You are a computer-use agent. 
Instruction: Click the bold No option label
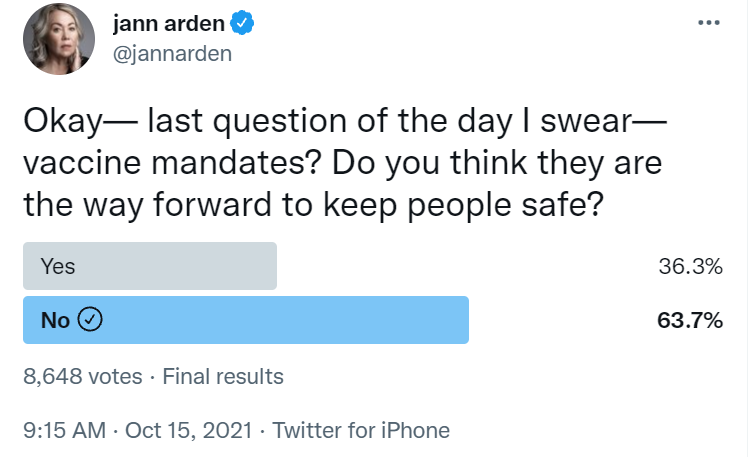point(55,320)
